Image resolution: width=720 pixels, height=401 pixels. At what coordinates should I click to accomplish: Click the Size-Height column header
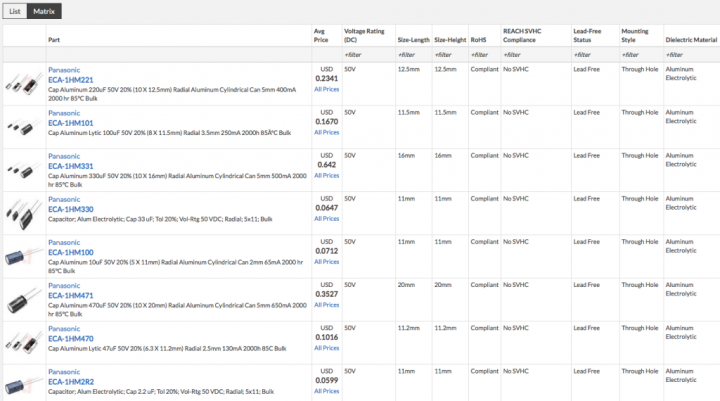(450, 40)
